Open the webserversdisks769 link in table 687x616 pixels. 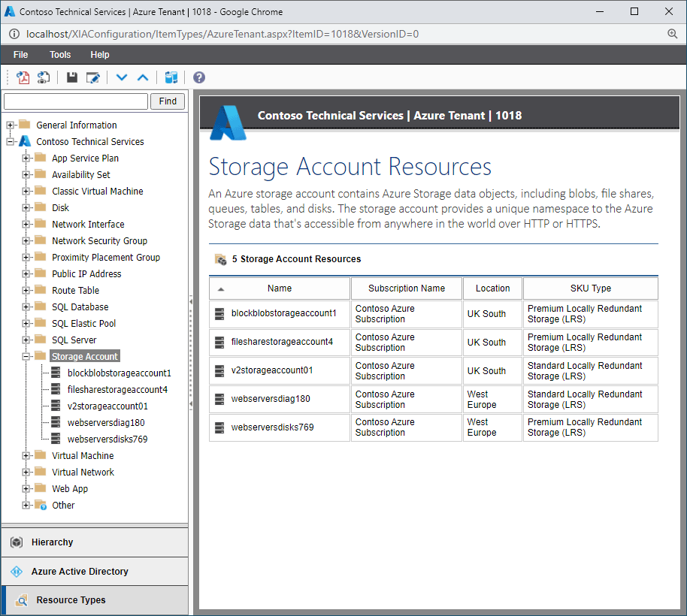click(273, 427)
